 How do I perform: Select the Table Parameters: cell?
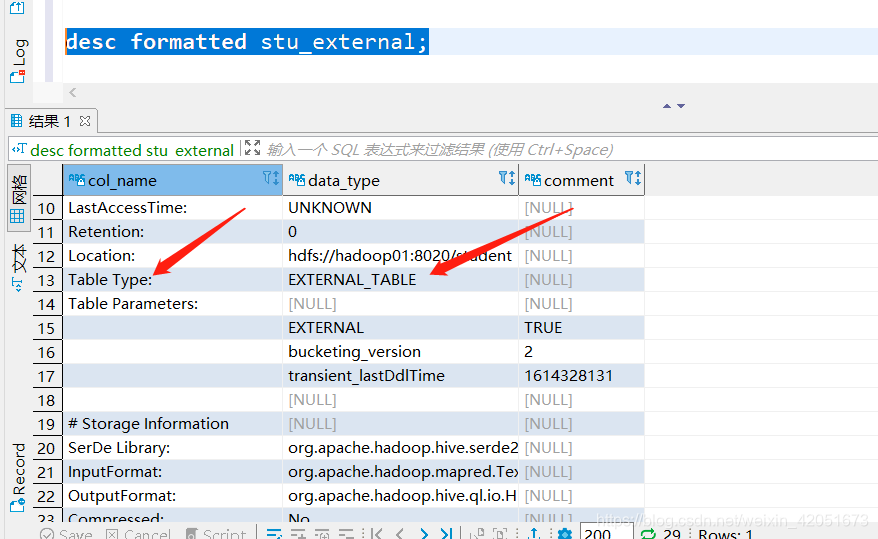click(172, 304)
